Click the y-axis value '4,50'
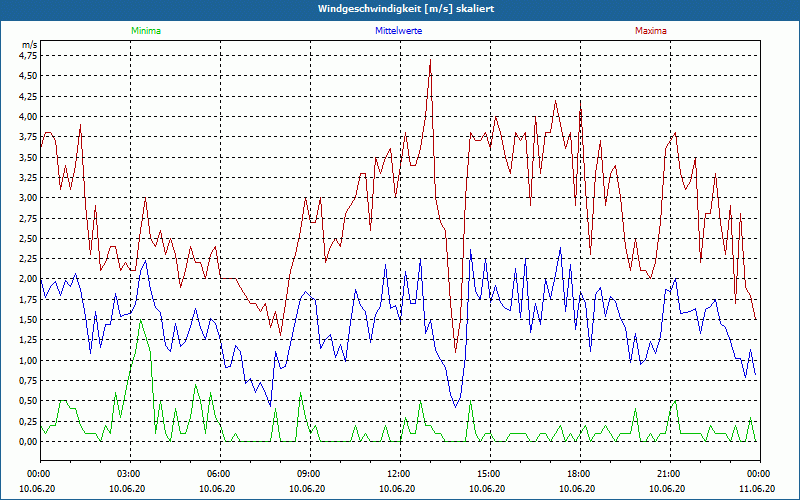 coord(30,76)
